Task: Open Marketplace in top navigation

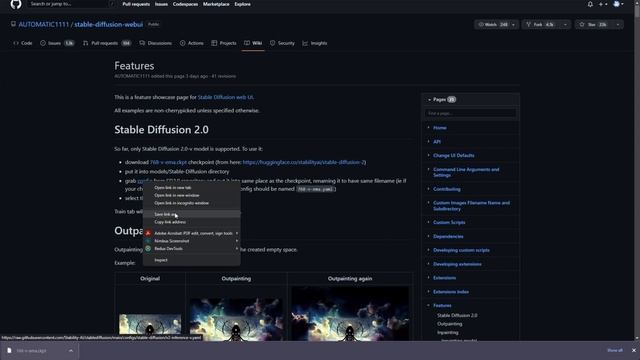Action: pyautogui.click(x=216, y=4)
